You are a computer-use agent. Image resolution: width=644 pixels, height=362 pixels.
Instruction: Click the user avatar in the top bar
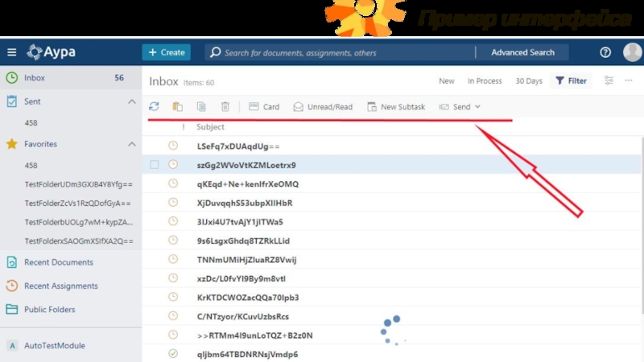632,52
